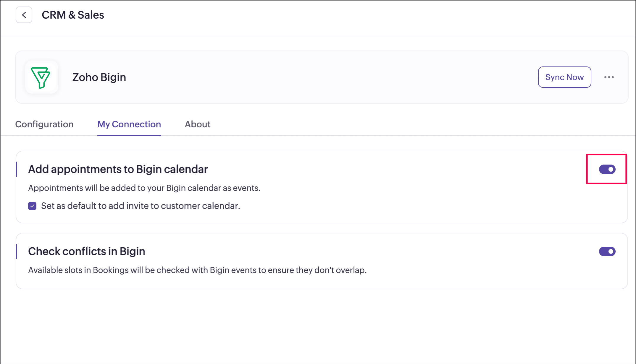Click the Set as default checkbox label text

click(x=141, y=206)
